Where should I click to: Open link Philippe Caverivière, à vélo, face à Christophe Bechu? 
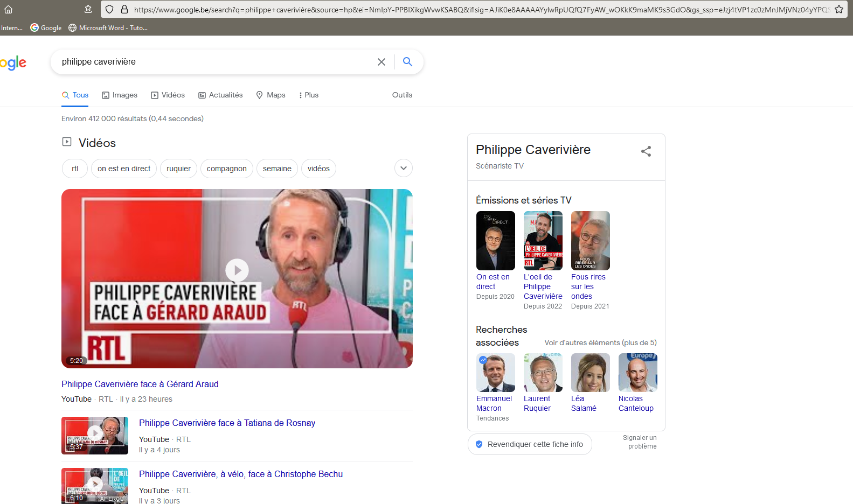coord(241,474)
